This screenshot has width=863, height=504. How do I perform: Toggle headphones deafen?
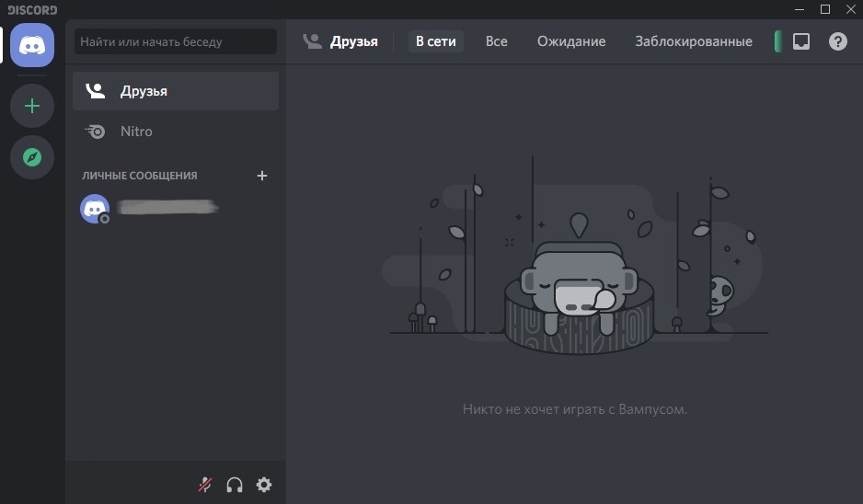(235, 485)
